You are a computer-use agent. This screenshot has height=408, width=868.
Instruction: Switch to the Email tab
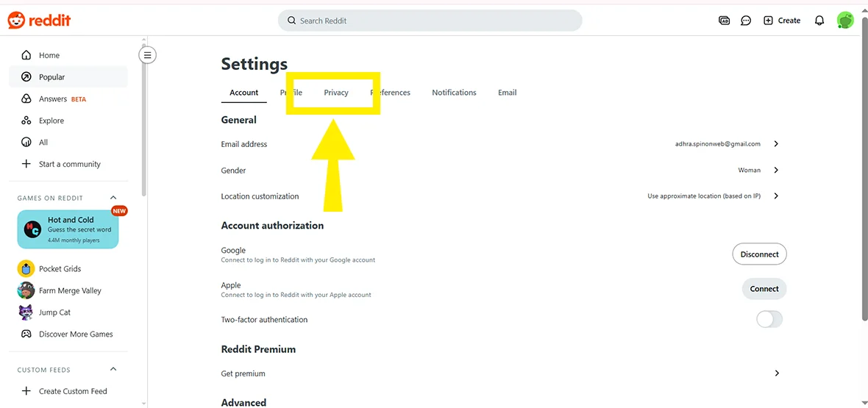[x=507, y=93]
